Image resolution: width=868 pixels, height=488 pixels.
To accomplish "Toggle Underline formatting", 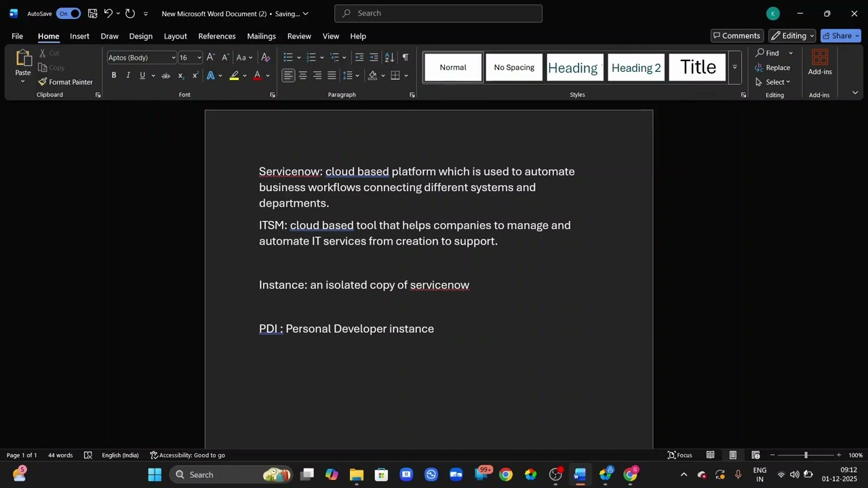I will pos(142,75).
